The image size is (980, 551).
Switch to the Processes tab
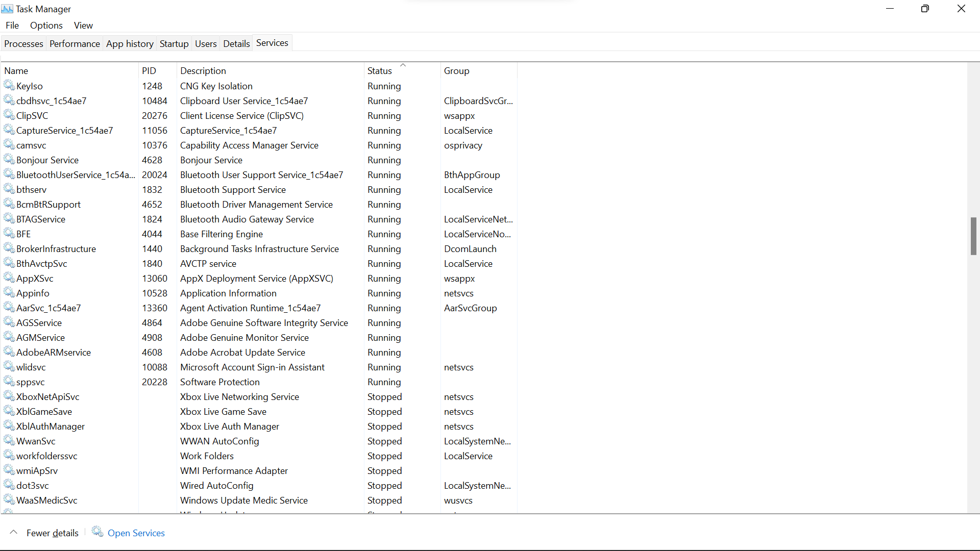[x=23, y=44]
